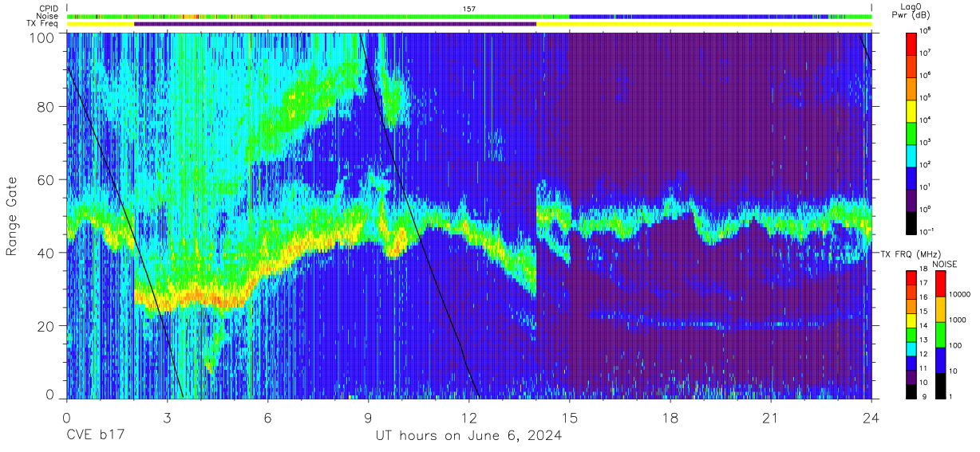Click the Noise row label above plot
This screenshot has width=980, height=452.
(x=48, y=16)
